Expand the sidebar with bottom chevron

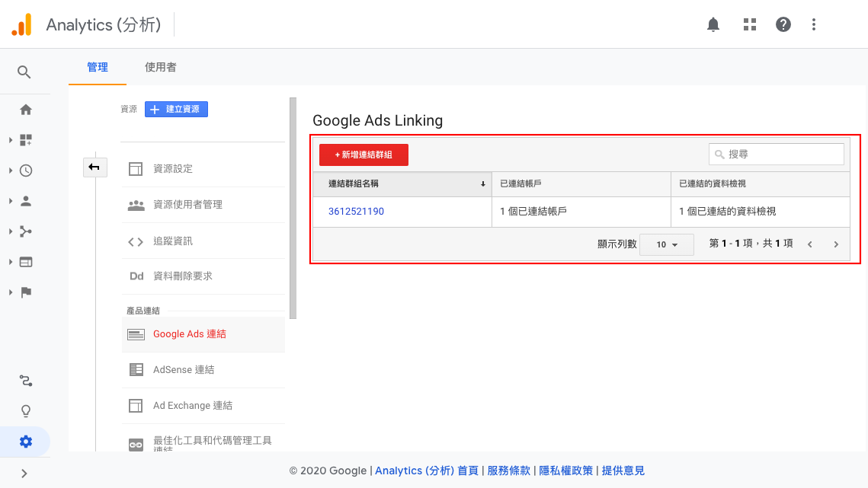point(24,474)
